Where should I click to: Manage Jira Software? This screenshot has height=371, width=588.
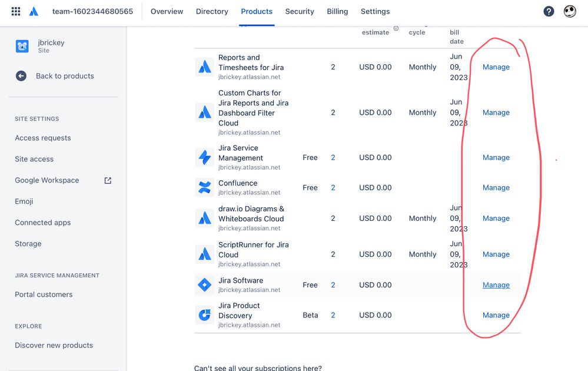click(x=496, y=285)
